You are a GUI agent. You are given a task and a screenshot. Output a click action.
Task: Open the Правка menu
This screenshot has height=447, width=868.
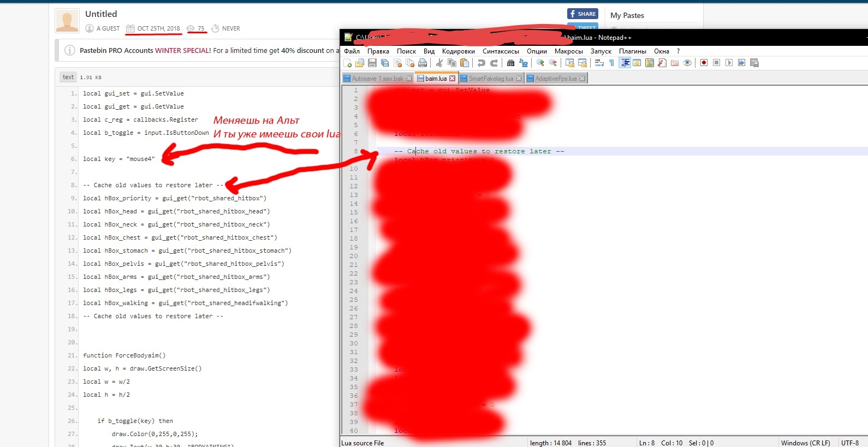[x=378, y=51]
